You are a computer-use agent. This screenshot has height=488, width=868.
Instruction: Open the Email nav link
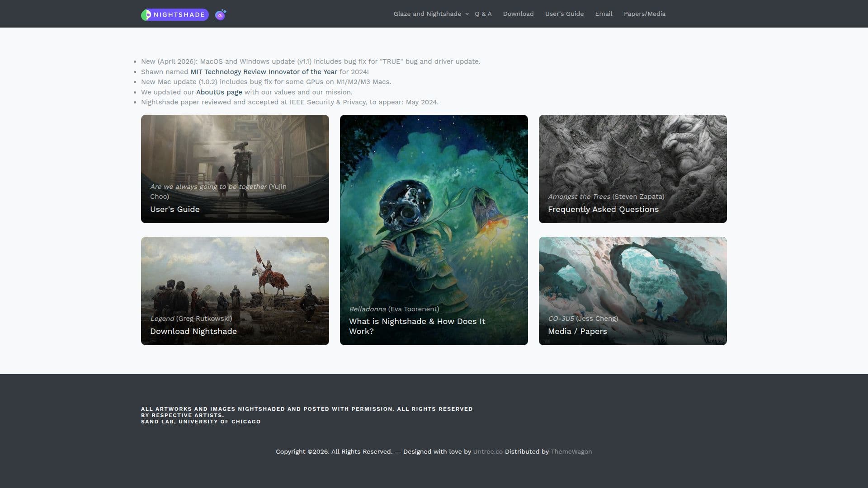(x=604, y=14)
